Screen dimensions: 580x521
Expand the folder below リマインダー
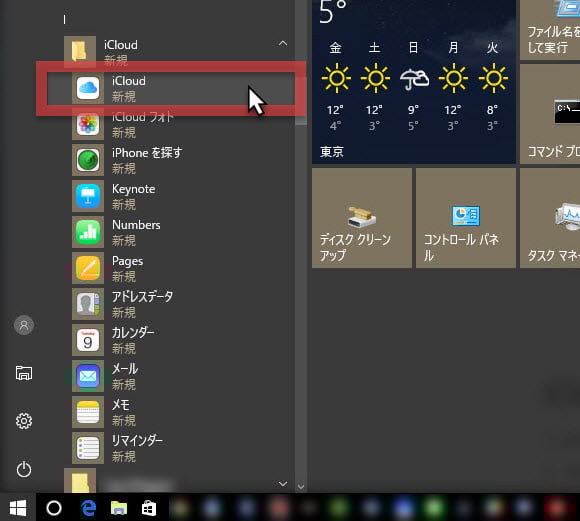click(x=283, y=483)
